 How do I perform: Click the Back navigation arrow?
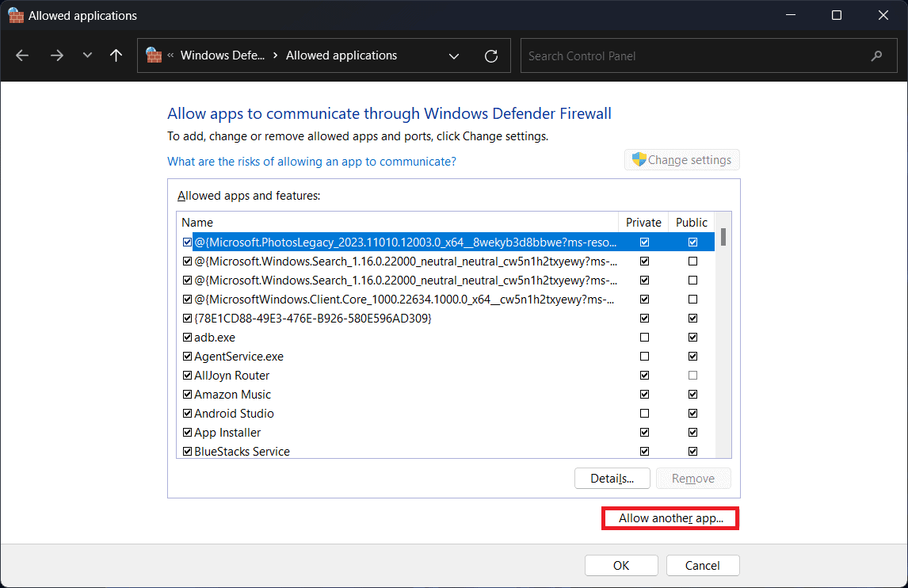click(x=22, y=55)
